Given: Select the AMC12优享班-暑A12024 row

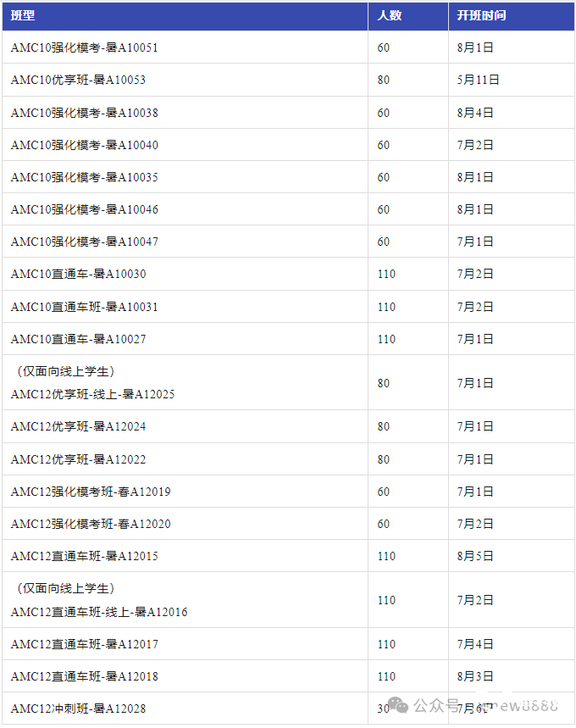Looking at the screenshot, I should tap(288, 426).
